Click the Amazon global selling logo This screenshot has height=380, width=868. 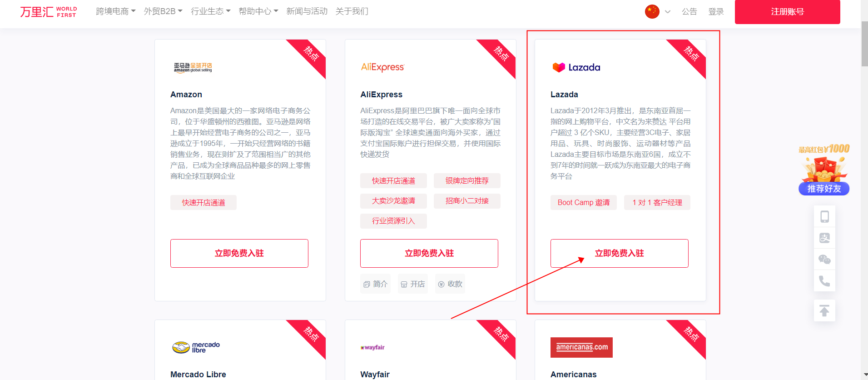[x=193, y=67]
